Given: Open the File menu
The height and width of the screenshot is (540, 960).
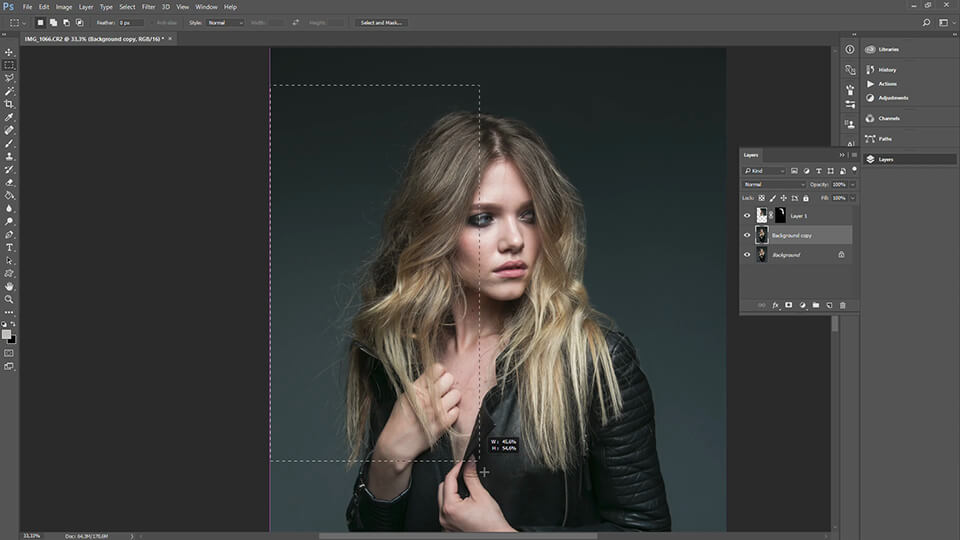Looking at the screenshot, I should pos(28,7).
